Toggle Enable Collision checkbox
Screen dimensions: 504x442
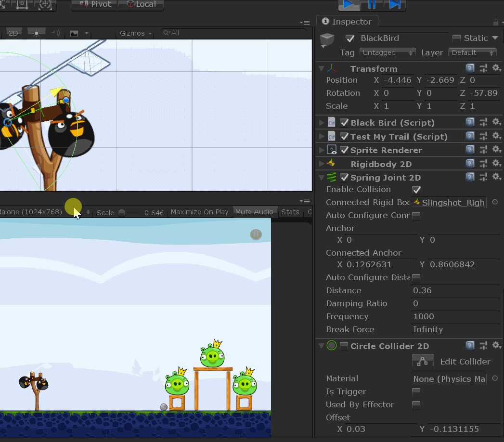pyautogui.click(x=416, y=190)
